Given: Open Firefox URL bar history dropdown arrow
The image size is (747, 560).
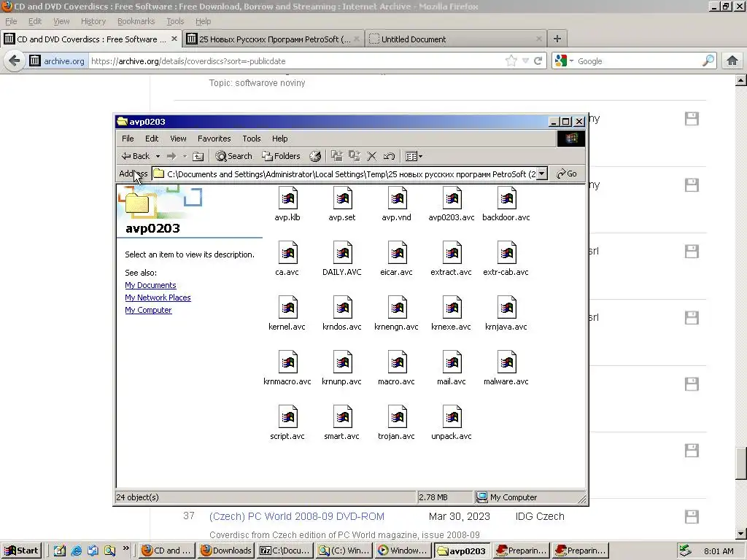Looking at the screenshot, I should click(525, 61).
